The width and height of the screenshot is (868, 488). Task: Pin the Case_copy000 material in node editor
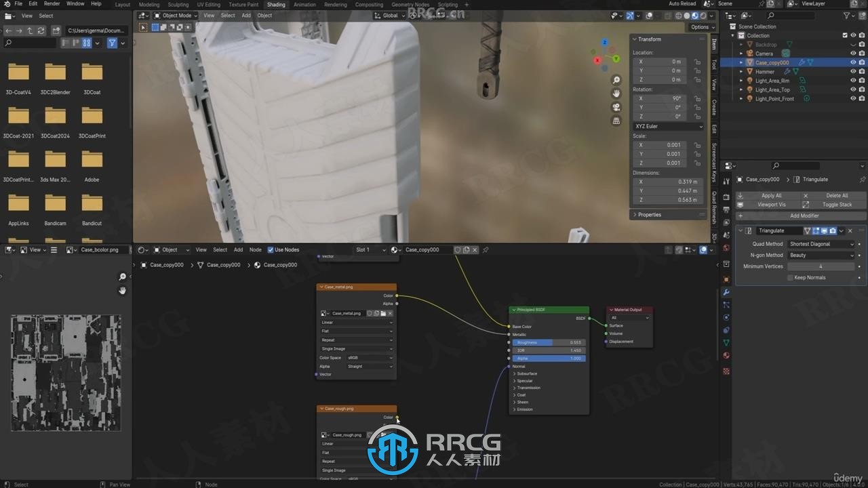486,249
